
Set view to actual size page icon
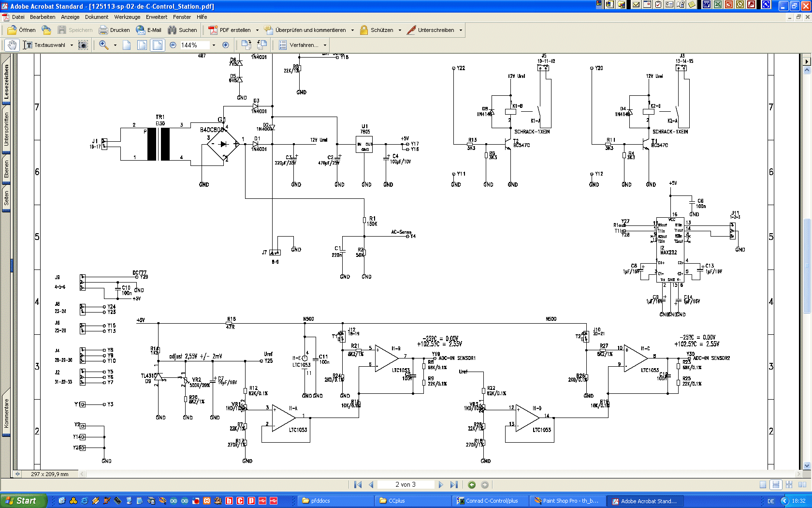pyautogui.click(x=127, y=45)
